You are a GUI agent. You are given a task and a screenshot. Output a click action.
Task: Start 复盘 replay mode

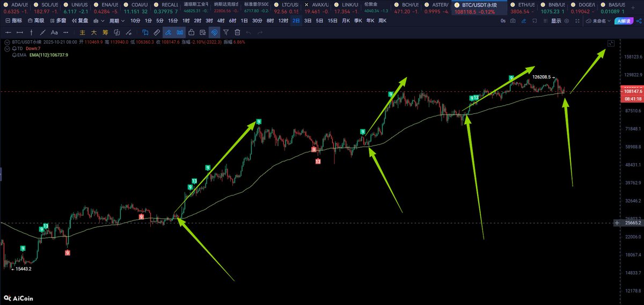point(80,20)
